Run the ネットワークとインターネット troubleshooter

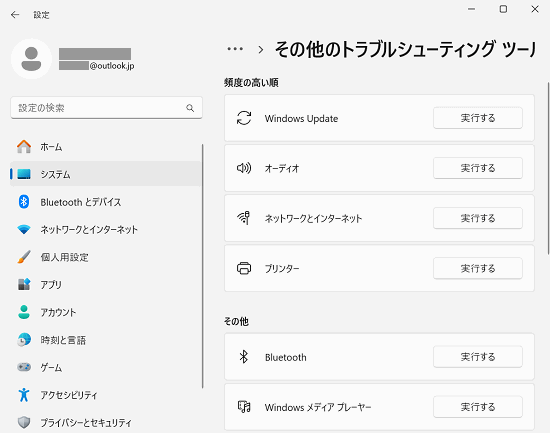478,218
